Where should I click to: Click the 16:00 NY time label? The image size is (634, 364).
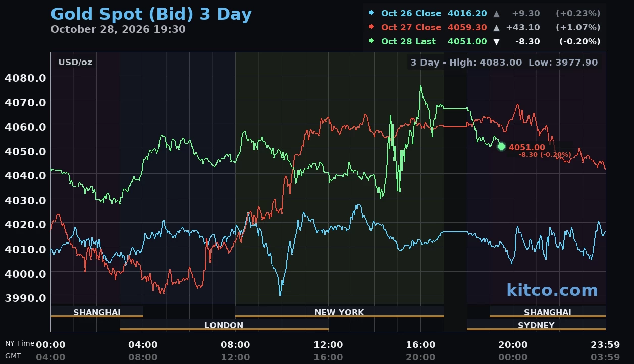(x=421, y=345)
